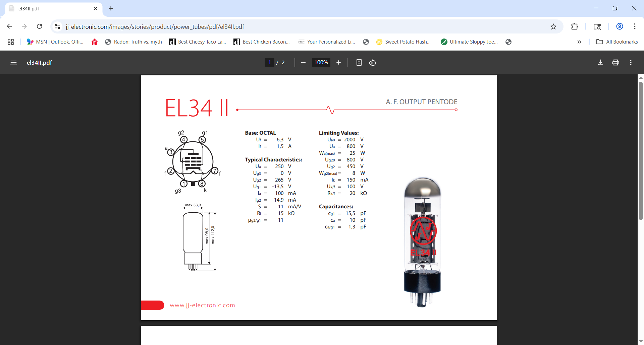Open the Extensions puzzle icon
The width and height of the screenshot is (644, 345).
point(575,27)
